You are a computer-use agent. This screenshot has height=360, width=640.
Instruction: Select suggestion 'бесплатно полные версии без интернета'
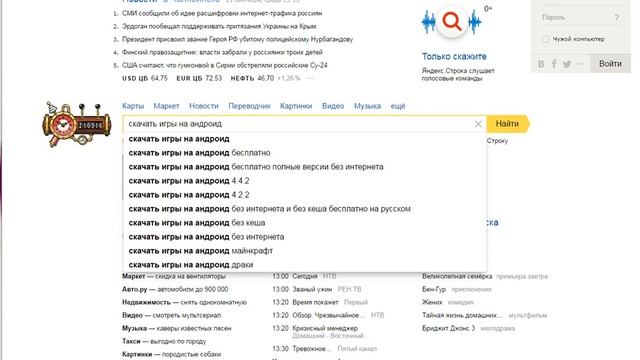pyautogui.click(x=304, y=167)
